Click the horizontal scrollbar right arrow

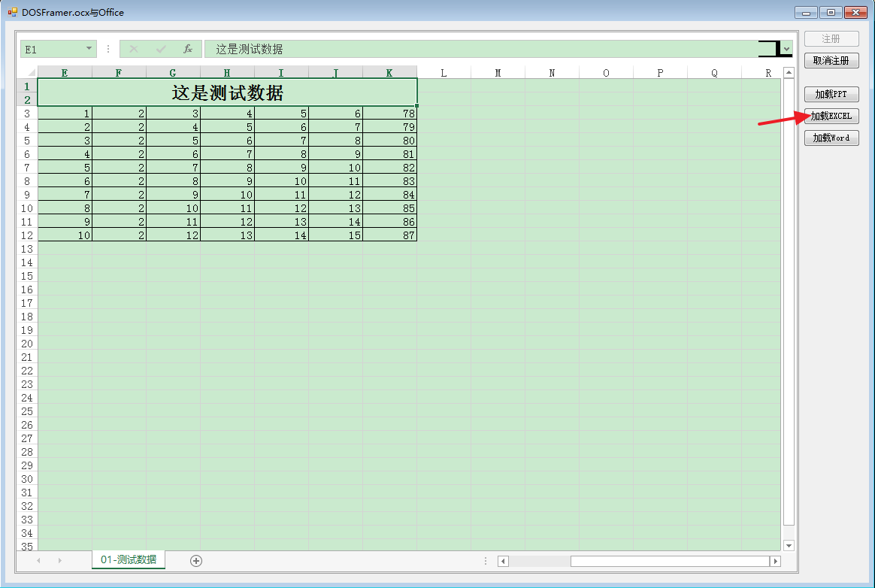tap(777, 560)
